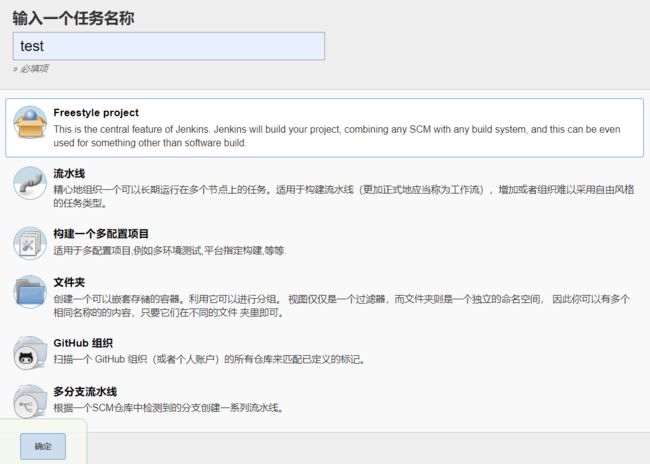Click the GitHub 组织 octocat icon
The width and height of the screenshot is (650, 464).
pos(30,352)
